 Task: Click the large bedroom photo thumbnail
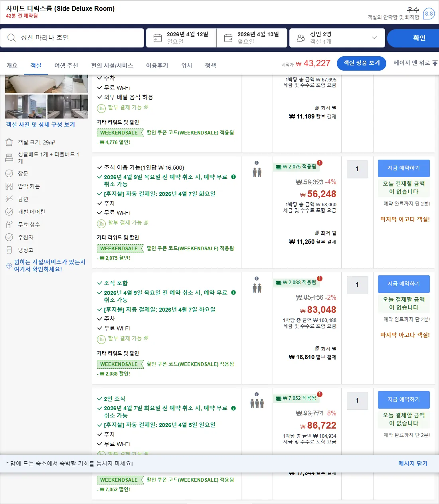pos(47,84)
